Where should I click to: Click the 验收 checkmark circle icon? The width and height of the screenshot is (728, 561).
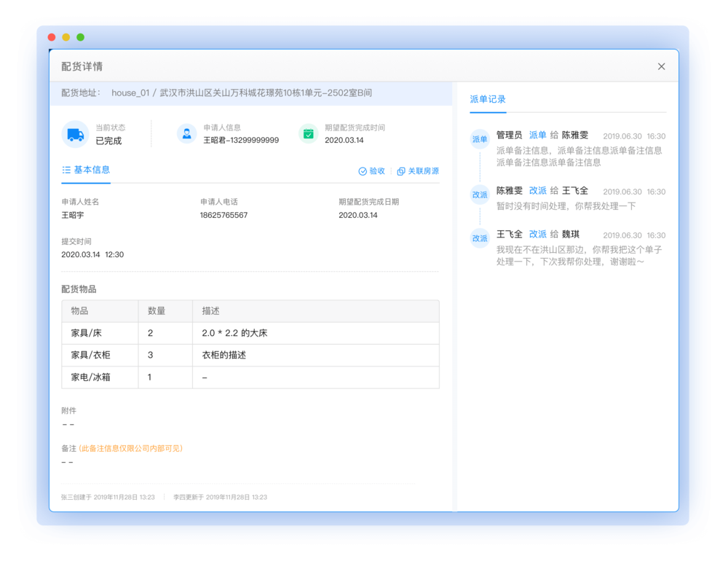pos(363,171)
